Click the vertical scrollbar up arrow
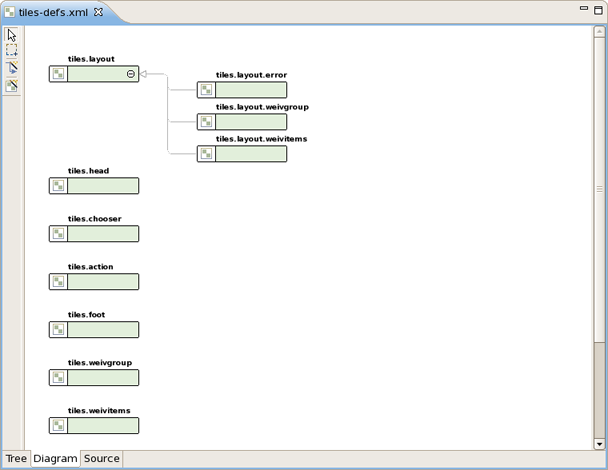608x470 pixels. 599,32
